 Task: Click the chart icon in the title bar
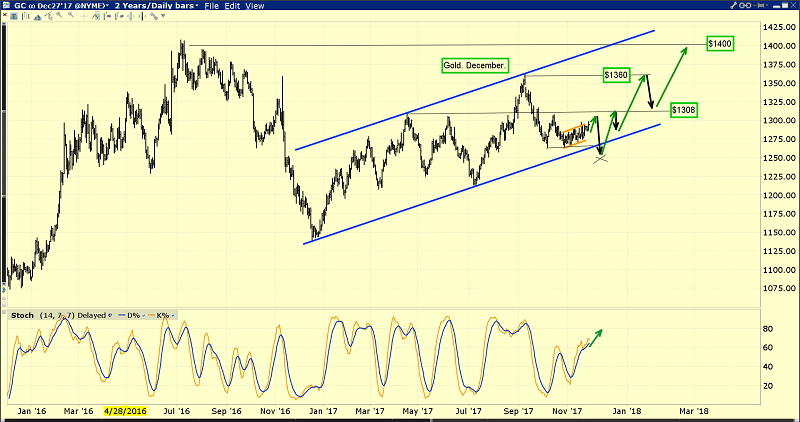(8, 7)
